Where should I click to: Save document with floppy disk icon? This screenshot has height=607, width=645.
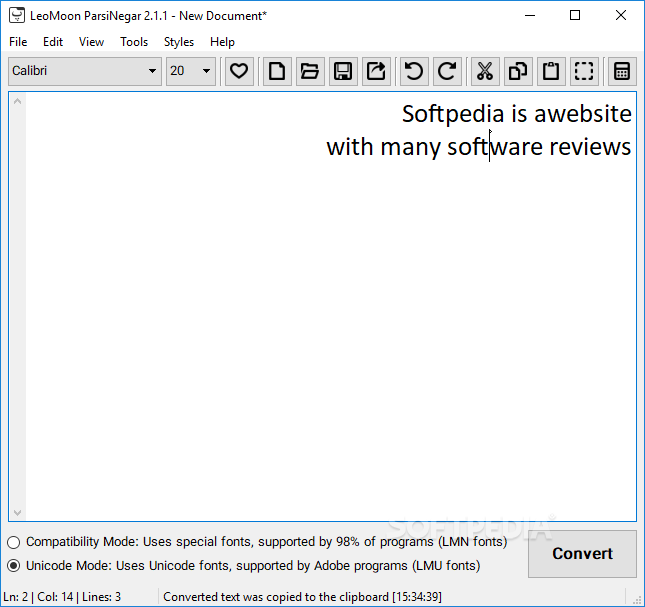(x=343, y=71)
